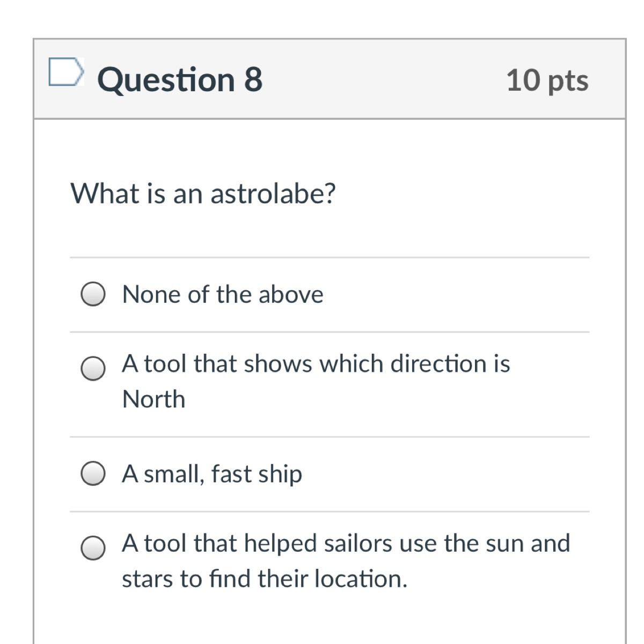The image size is (644, 644).
Task: Click the "A tool that shows which direction is" text
Action: click(x=316, y=364)
